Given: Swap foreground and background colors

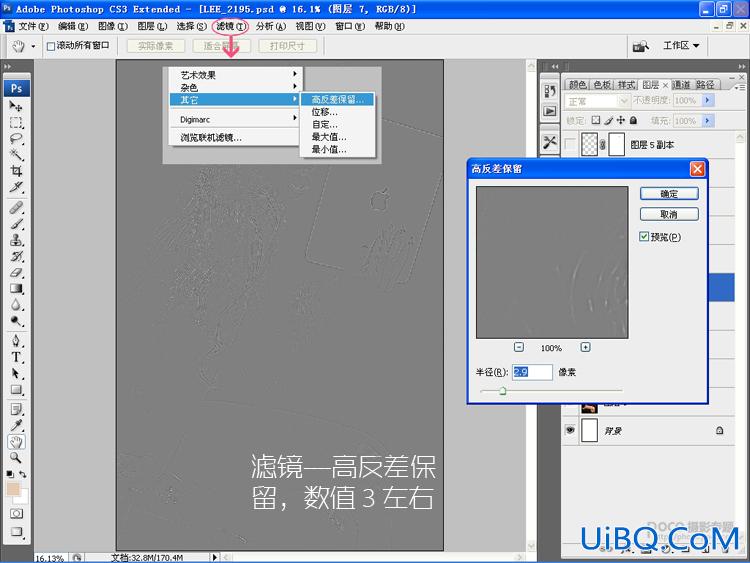Looking at the screenshot, I should [23, 474].
